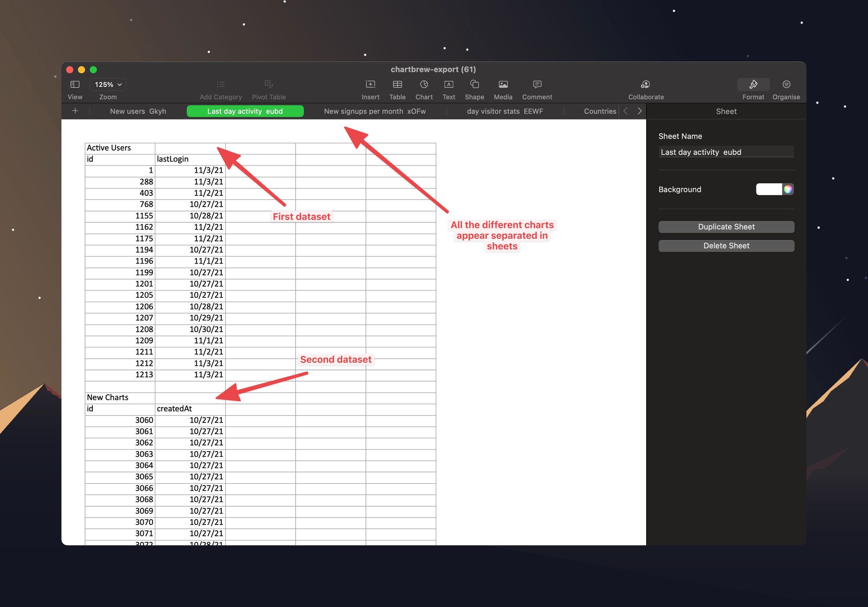
Task: Toggle the Organise panel
Action: [786, 84]
